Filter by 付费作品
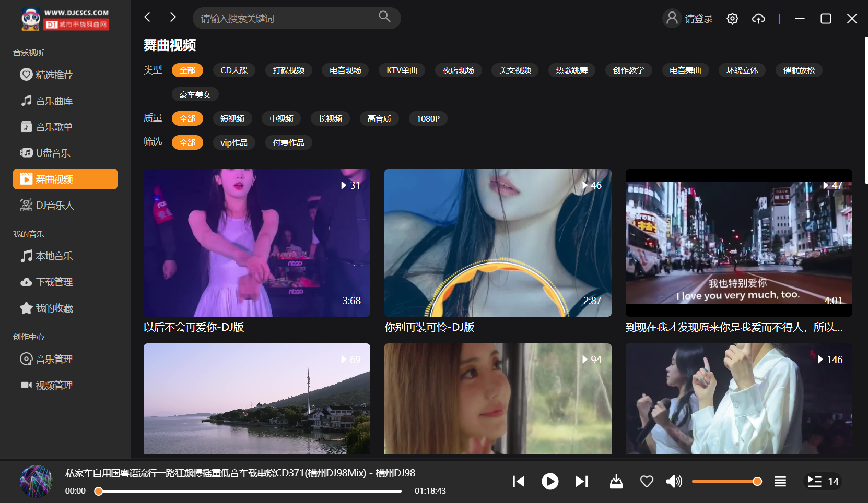Image resolution: width=868 pixels, height=503 pixels. pyautogui.click(x=289, y=142)
